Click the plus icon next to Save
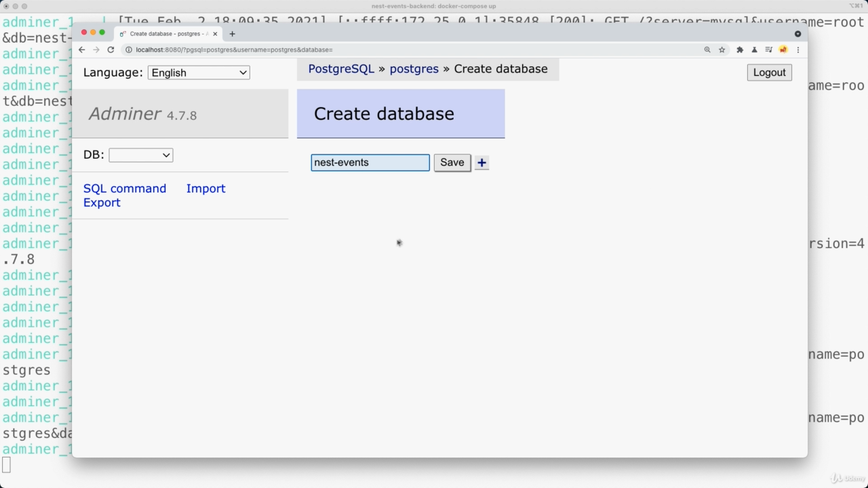 click(481, 163)
